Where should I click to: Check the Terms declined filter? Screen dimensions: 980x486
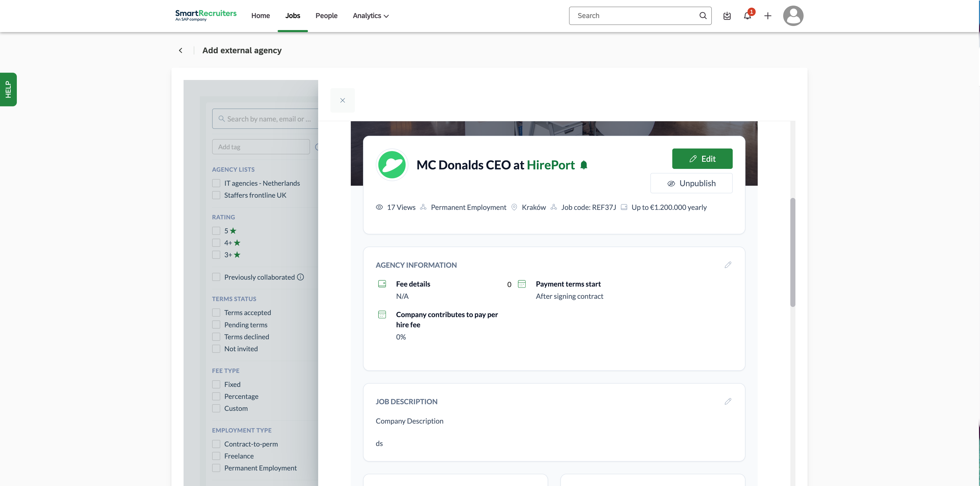click(216, 337)
